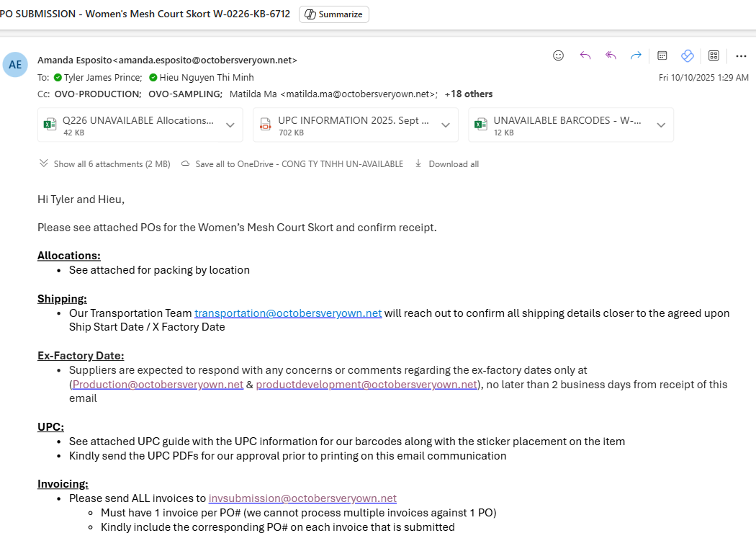Open dropdown for UPC INFORMATION 2025 attachment
756x533 pixels.
[x=445, y=125]
